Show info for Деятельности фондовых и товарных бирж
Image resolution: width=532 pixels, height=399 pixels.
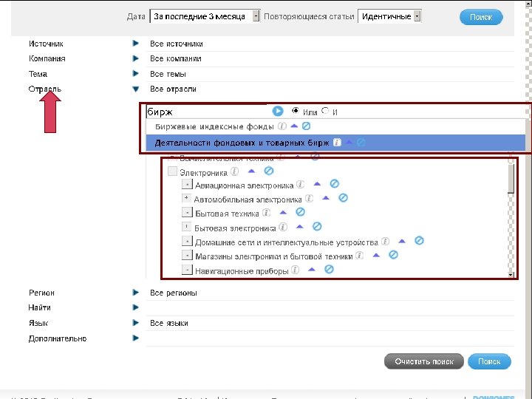pos(337,143)
